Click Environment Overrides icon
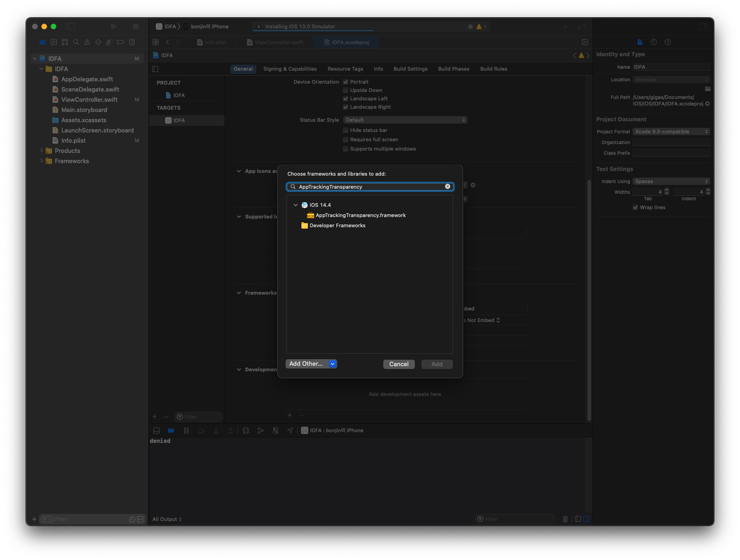This screenshot has width=740, height=560. (275, 431)
